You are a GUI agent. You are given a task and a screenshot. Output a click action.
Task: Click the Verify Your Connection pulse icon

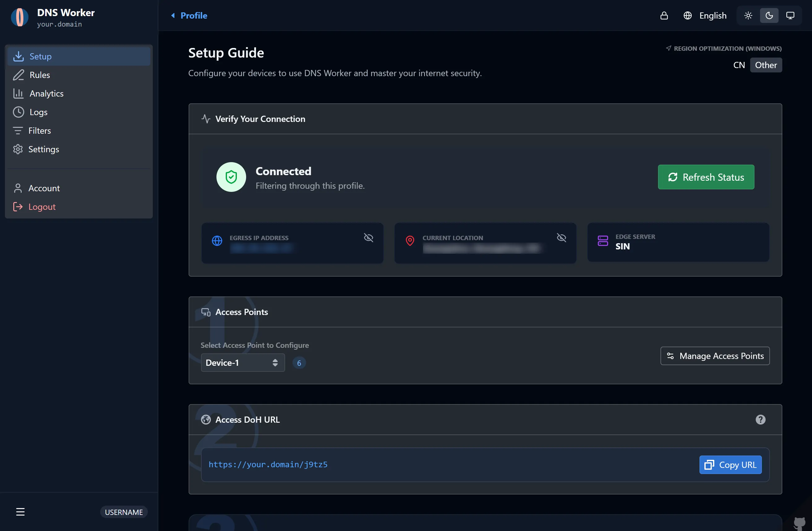click(206, 119)
